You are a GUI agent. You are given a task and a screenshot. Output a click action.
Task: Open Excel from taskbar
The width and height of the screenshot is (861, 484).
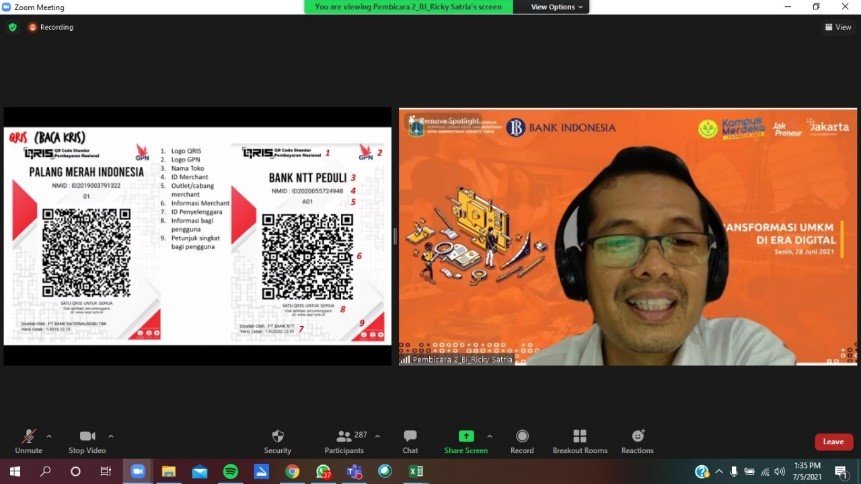[x=416, y=471]
